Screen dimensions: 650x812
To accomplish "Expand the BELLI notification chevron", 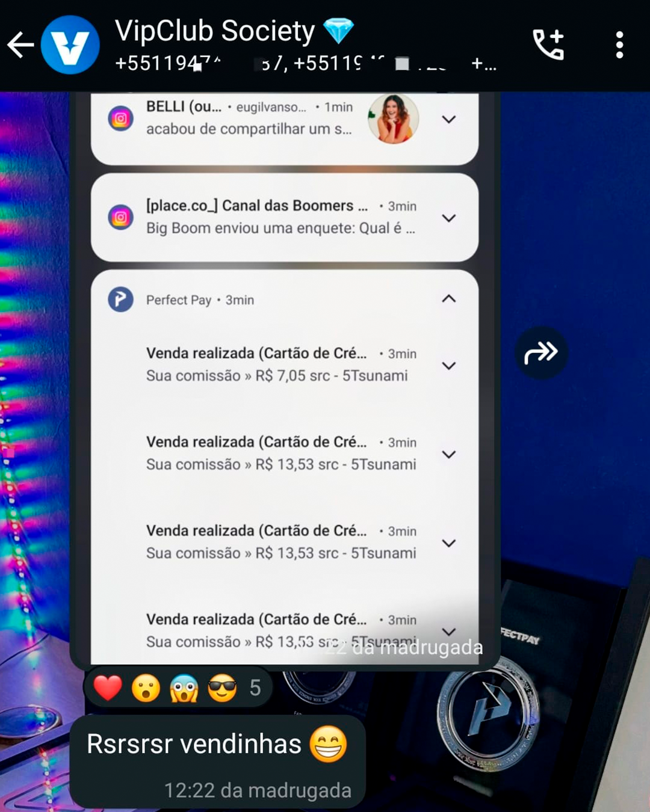I will coord(448,119).
